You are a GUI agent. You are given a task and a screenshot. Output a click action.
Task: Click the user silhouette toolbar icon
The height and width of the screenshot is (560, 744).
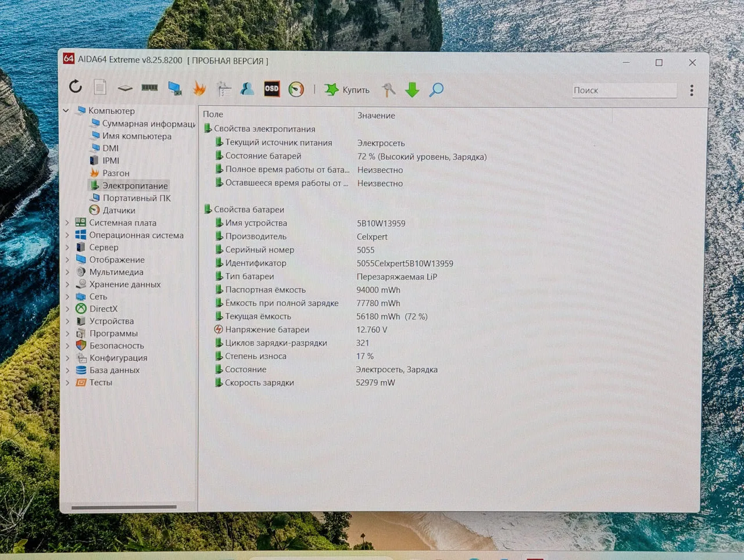click(247, 89)
